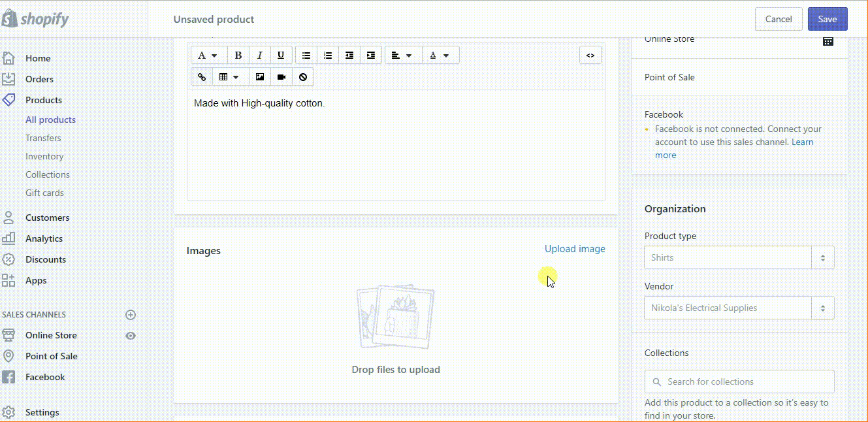Open Gift cards in the sidebar

44,193
